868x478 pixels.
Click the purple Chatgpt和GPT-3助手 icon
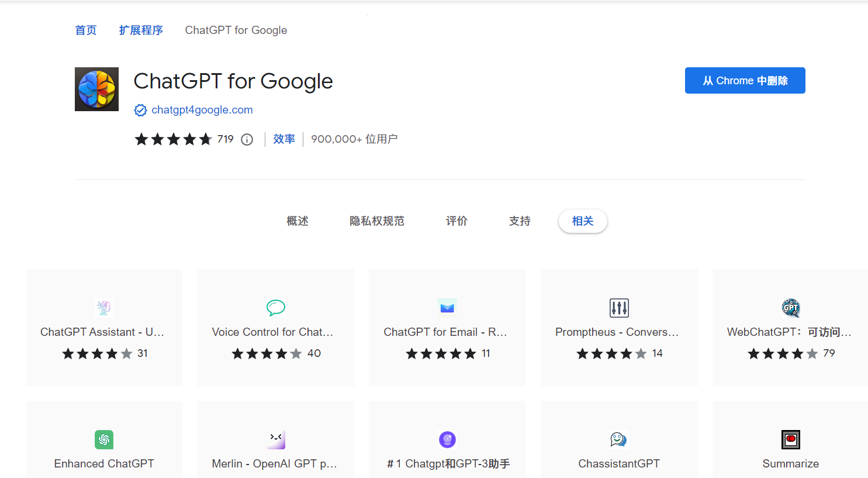(x=447, y=439)
